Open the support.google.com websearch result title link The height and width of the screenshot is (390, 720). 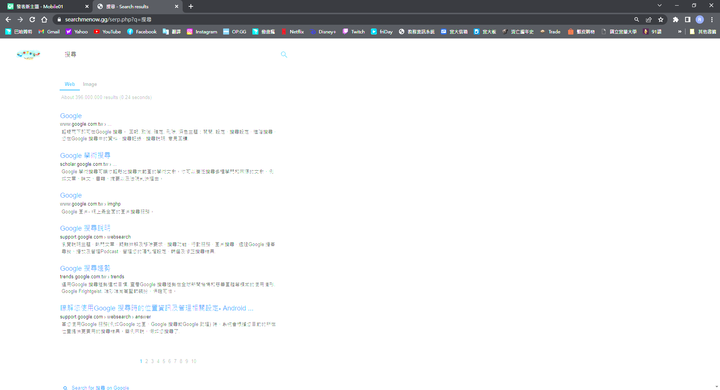85,228
